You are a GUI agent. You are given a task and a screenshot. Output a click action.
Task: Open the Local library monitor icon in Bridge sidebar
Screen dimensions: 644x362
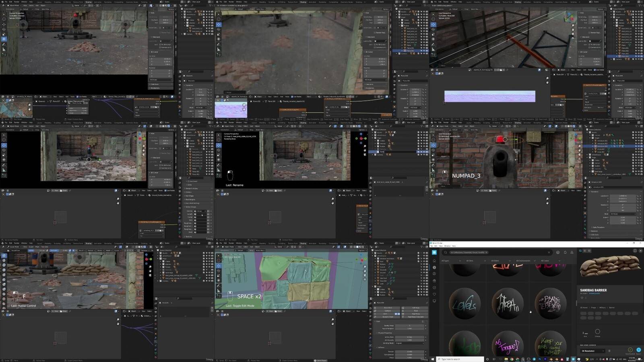434,301
